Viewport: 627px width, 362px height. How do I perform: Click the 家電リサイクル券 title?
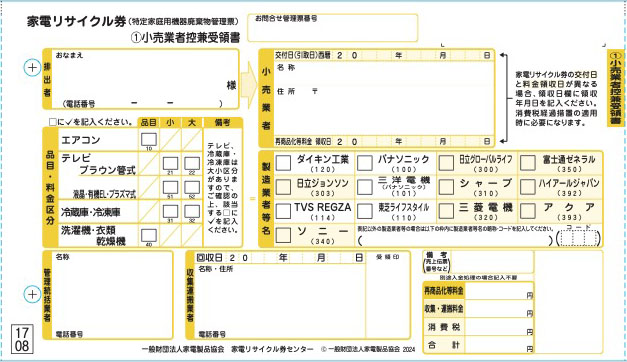(77, 21)
